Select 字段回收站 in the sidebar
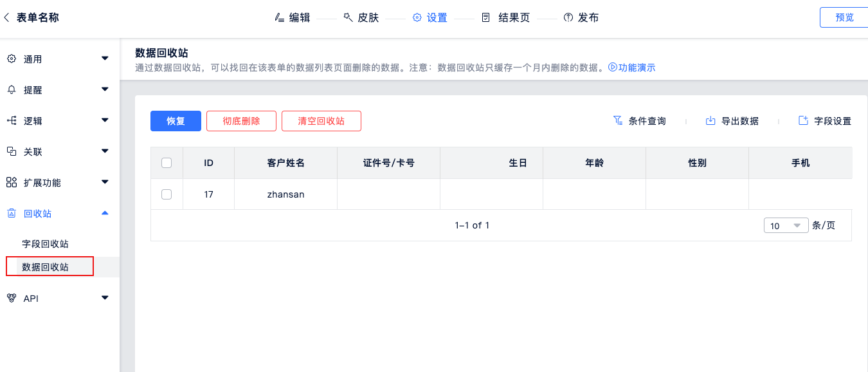Image resolution: width=868 pixels, height=372 pixels. (x=45, y=244)
